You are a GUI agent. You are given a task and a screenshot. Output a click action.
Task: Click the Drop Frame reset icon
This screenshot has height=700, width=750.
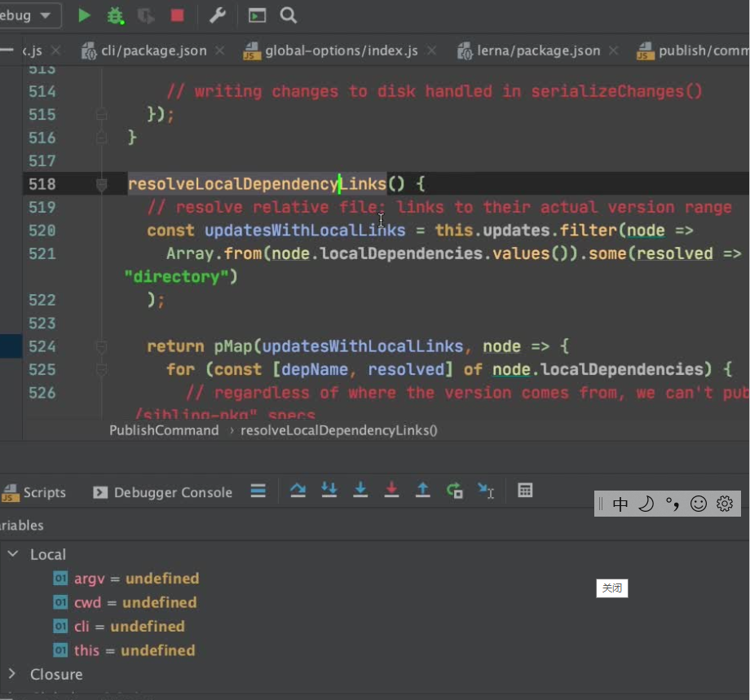tap(454, 491)
